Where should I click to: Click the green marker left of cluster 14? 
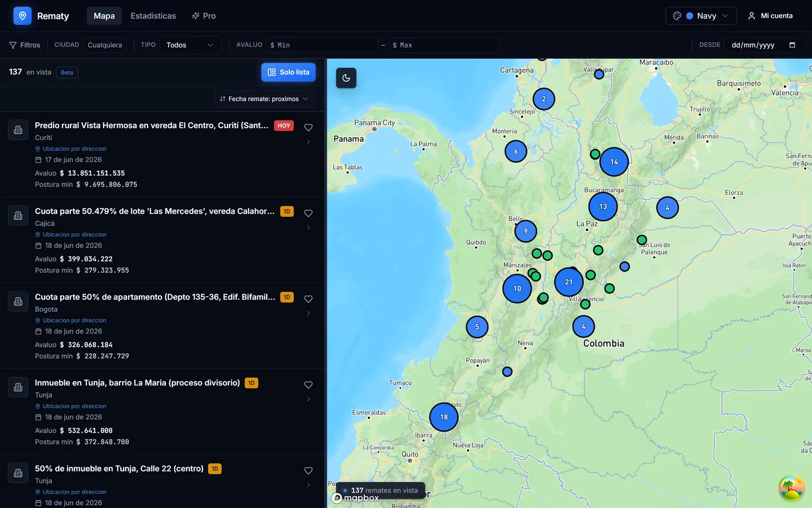click(595, 154)
